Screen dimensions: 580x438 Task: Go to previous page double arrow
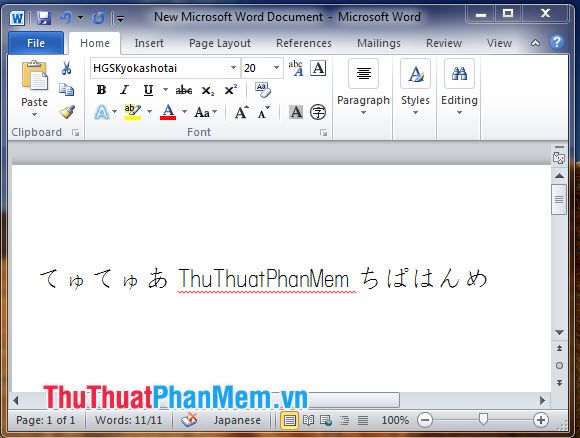click(559, 348)
